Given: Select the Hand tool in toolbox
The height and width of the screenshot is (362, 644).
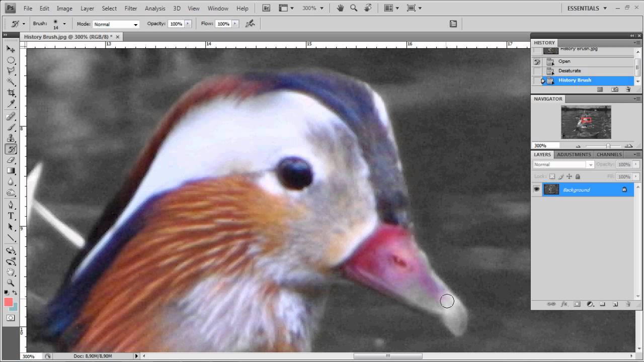Looking at the screenshot, I should (11, 272).
